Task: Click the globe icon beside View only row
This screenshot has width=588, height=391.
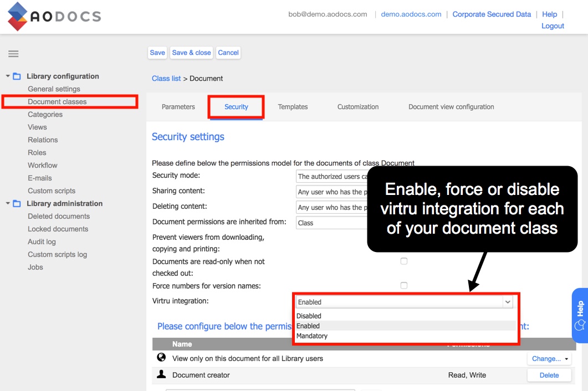Action: coord(161,358)
